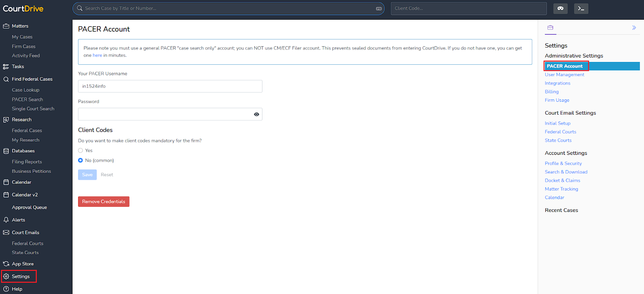
Task: Click the Search Case by Title or Number field
Action: pos(229,8)
